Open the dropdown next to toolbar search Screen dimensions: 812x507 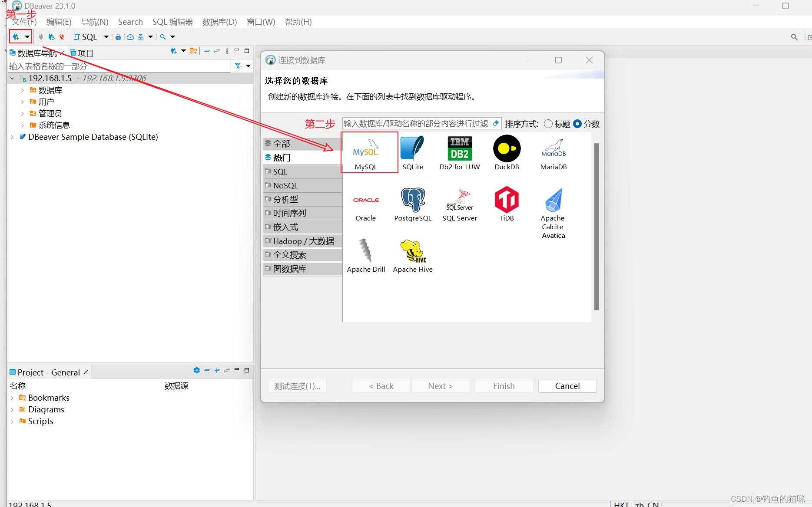pos(172,37)
